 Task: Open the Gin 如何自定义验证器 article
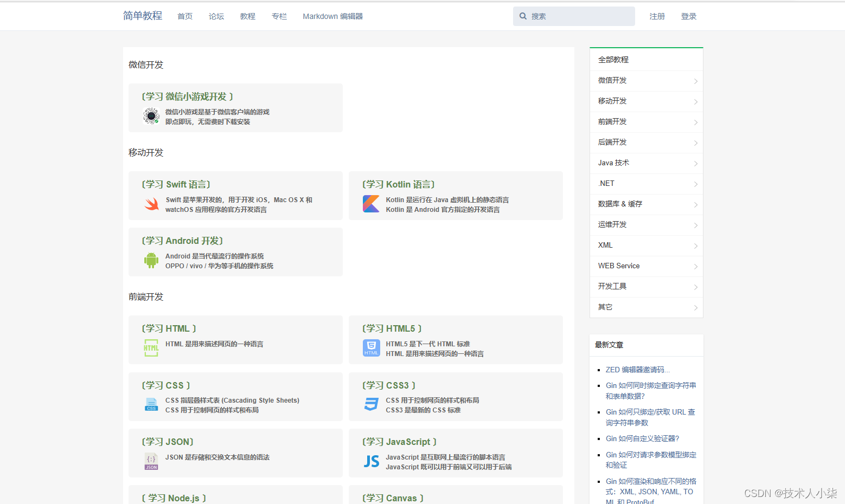(x=643, y=438)
